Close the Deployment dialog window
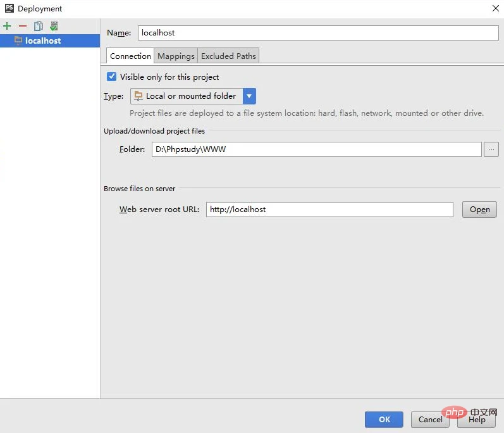This screenshot has height=433, width=504. 493,8
